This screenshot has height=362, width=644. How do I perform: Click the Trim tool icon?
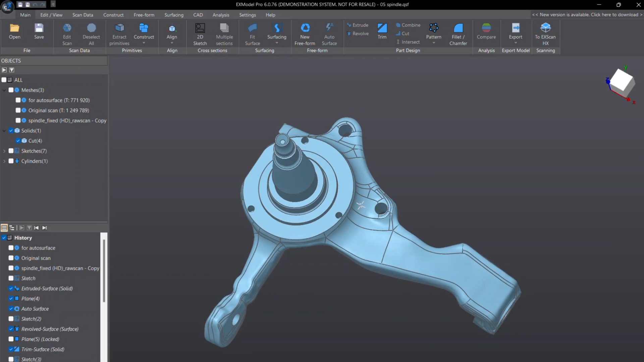point(382,28)
